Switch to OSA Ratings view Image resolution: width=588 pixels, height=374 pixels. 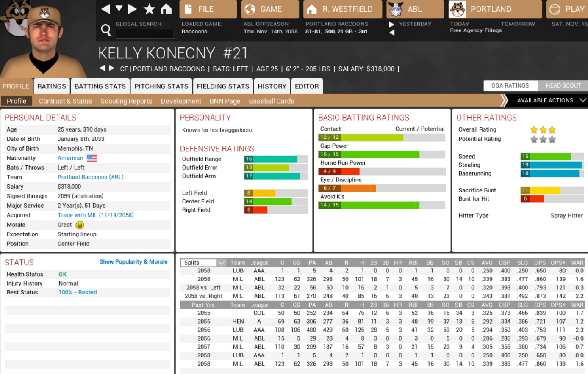point(510,85)
